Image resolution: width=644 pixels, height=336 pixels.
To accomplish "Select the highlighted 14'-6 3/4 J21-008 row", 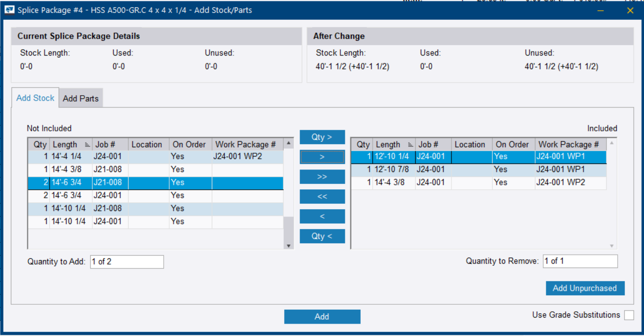I will tap(155, 182).
